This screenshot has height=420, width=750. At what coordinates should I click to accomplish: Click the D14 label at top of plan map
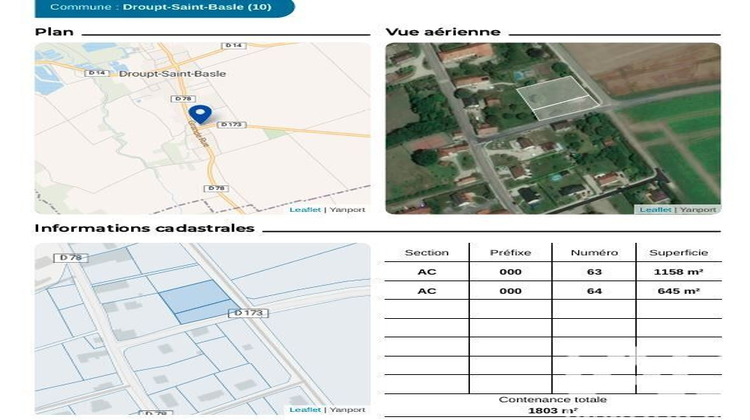[x=234, y=45]
